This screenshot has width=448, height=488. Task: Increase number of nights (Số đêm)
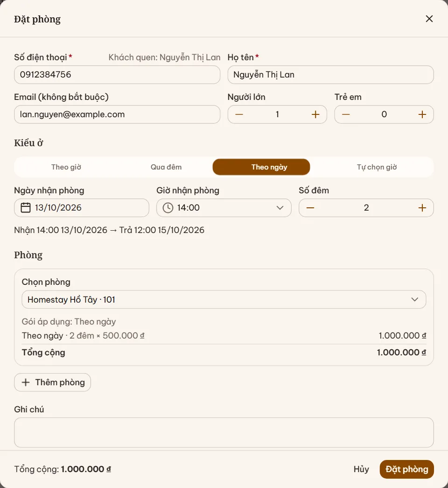422,208
